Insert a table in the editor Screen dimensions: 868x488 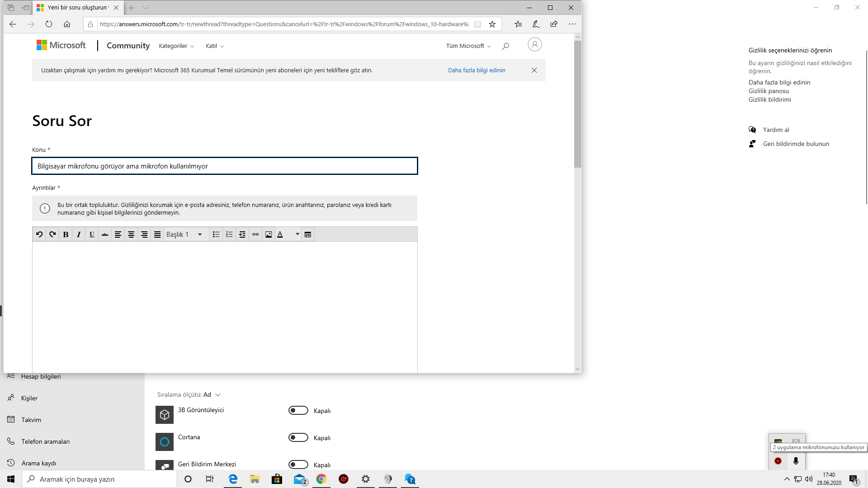tap(308, 235)
